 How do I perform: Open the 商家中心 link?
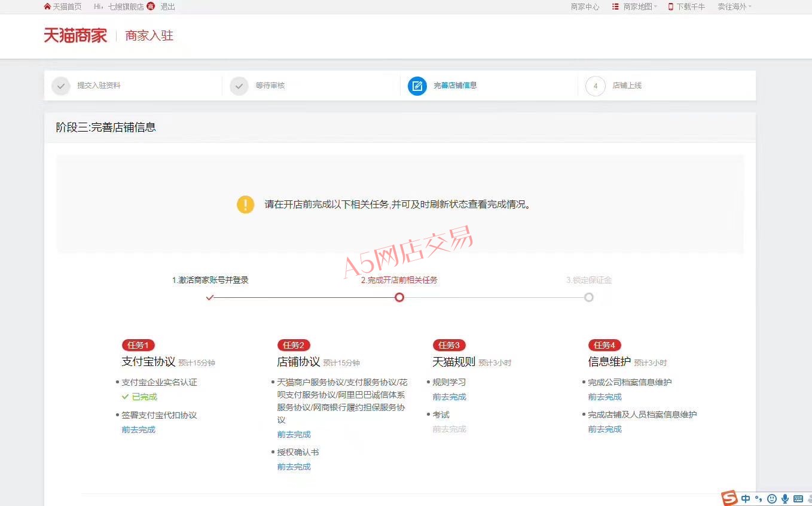(x=585, y=7)
